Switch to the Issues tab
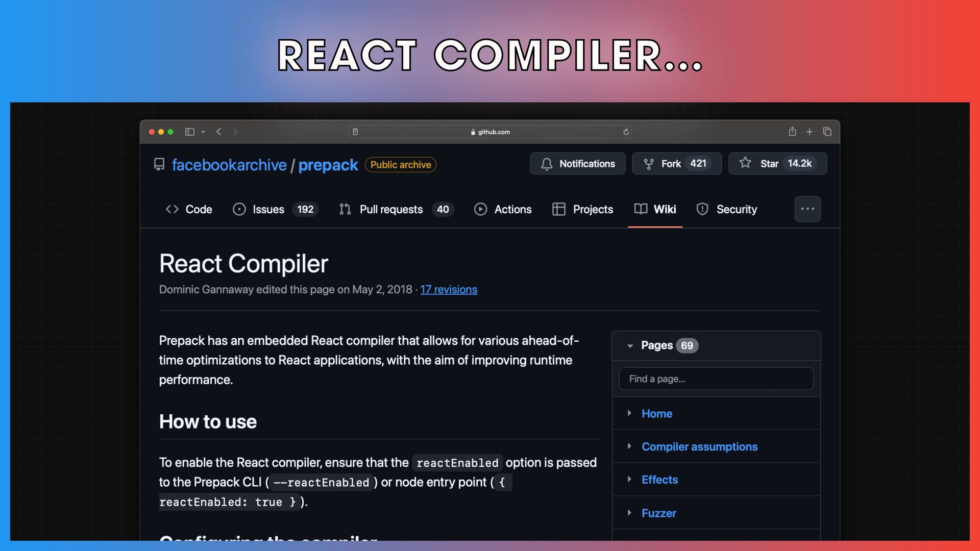 pos(268,209)
